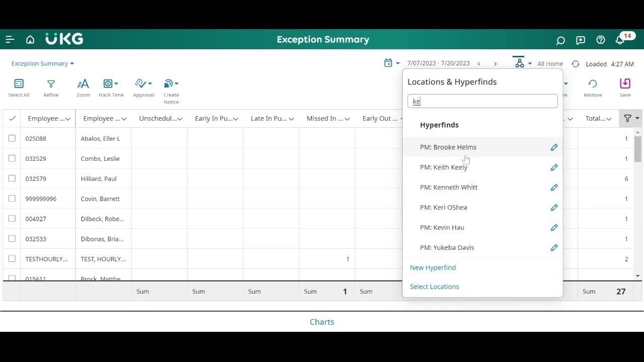Click the New Hyperfind link
This screenshot has width=644, height=362.
(433, 267)
